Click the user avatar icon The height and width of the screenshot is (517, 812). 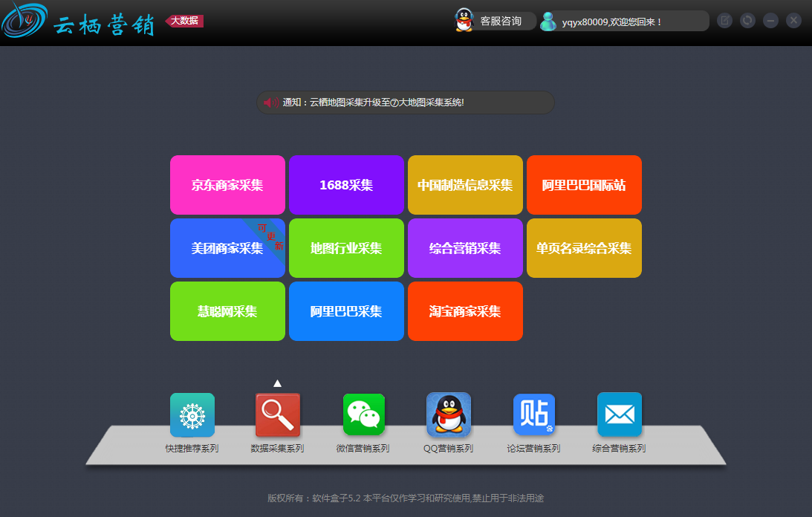pyautogui.click(x=548, y=22)
